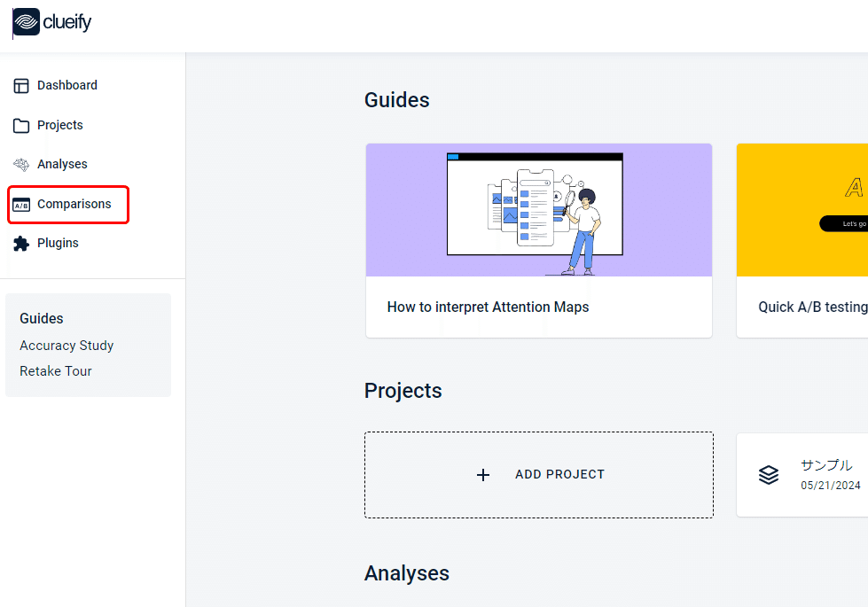The height and width of the screenshot is (607, 868).
Task: Click the ADD PROJECT button
Action: [x=539, y=475]
